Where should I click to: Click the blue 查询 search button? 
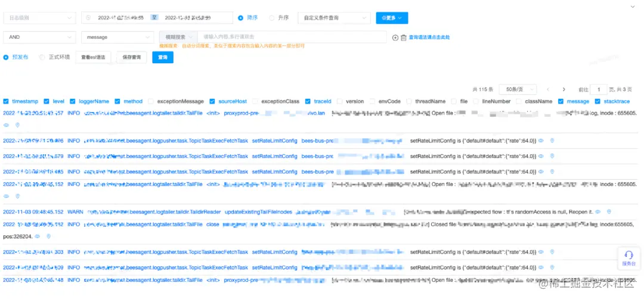click(x=163, y=57)
